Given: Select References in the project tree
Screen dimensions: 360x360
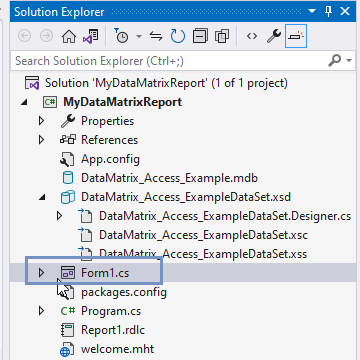Looking at the screenshot, I should point(109,140).
